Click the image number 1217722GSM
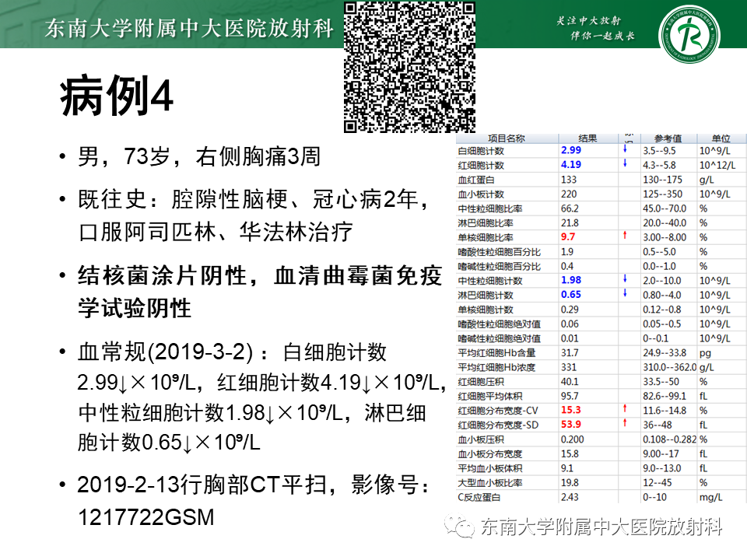The width and height of the screenshot is (747, 560). click(146, 518)
